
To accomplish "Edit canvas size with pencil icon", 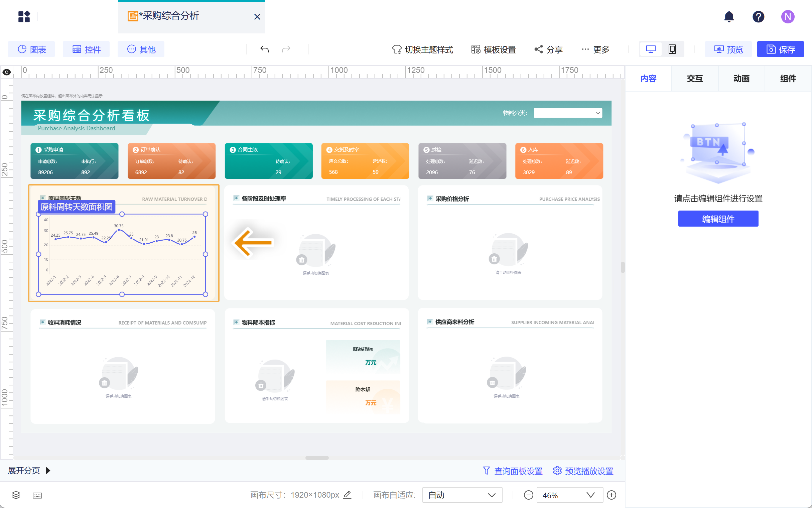I will (348, 495).
